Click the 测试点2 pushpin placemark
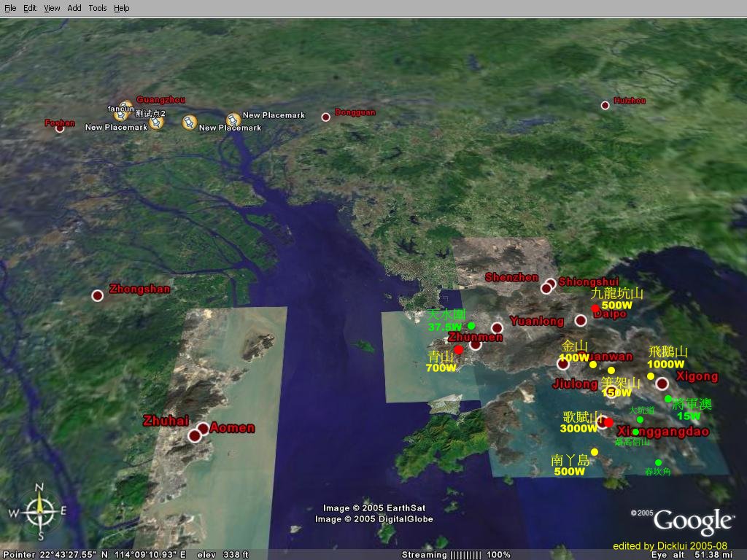This screenshot has width=747, height=560. (x=156, y=123)
